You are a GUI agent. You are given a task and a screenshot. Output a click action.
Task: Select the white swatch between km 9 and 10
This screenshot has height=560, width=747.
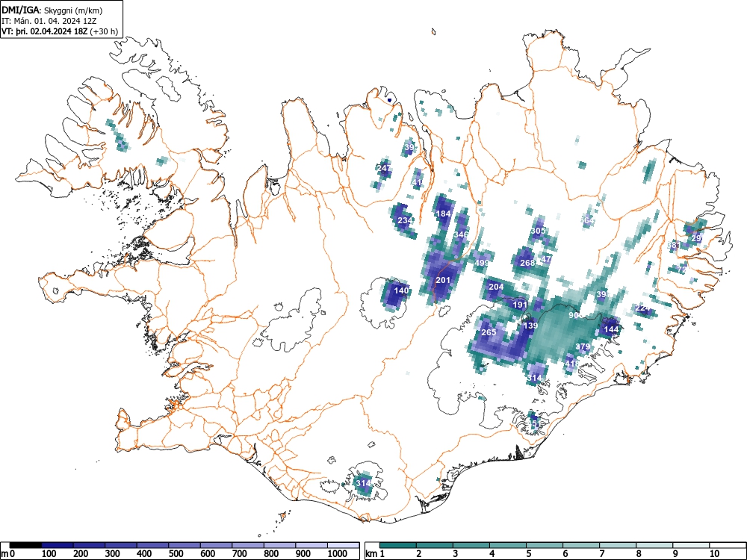pos(691,545)
